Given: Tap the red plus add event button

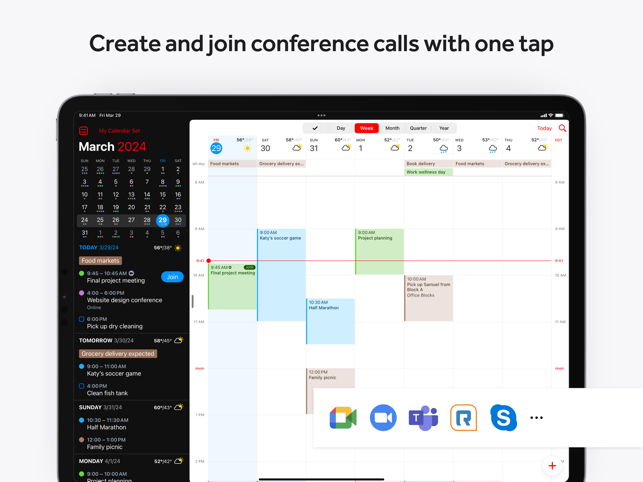Looking at the screenshot, I should pyautogui.click(x=552, y=466).
